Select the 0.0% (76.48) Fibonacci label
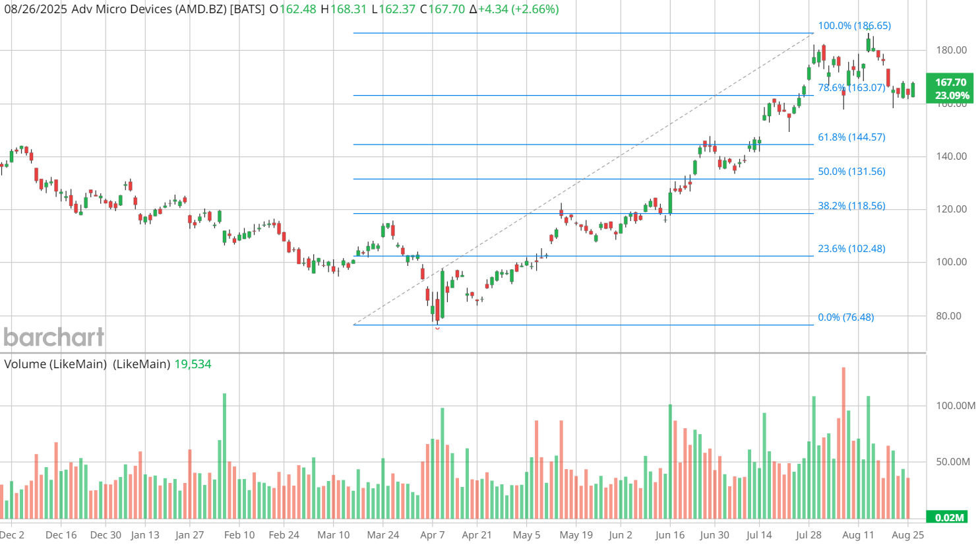This screenshot has width=980, height=545. coord(845,317)
